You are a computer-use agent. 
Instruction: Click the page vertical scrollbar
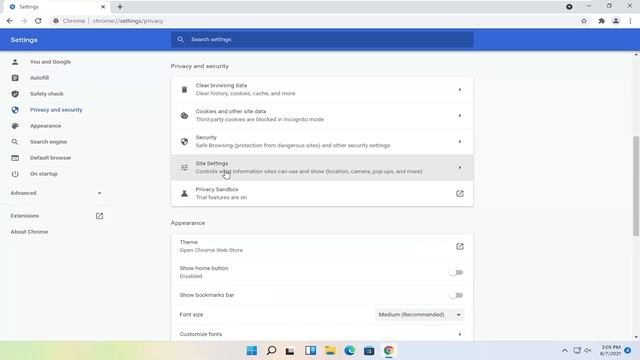pyautogui.click(x=636, y=186)
